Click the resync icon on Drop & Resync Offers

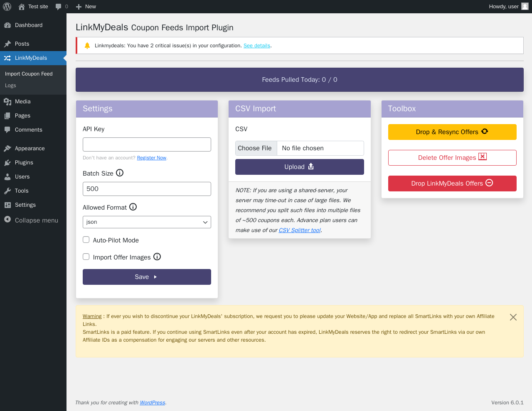point(485,131)
